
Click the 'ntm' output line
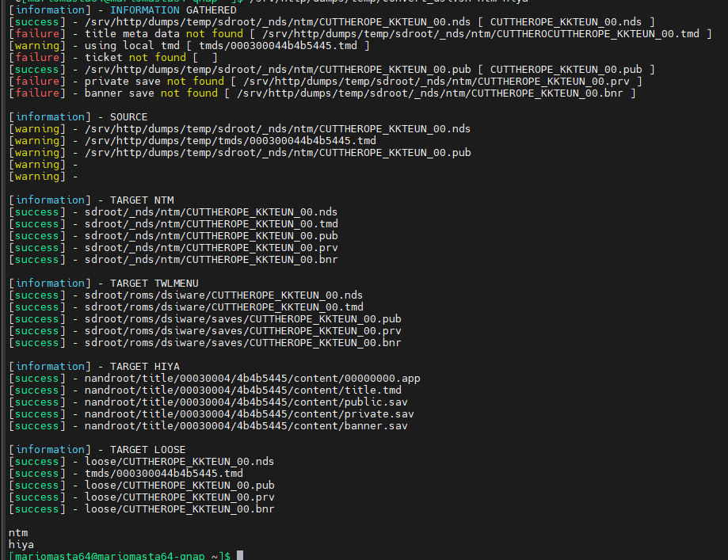click(18, 532)
